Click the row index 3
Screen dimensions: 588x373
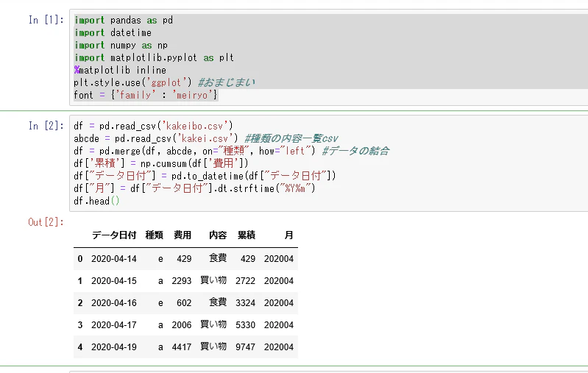[x=80, y=325]
